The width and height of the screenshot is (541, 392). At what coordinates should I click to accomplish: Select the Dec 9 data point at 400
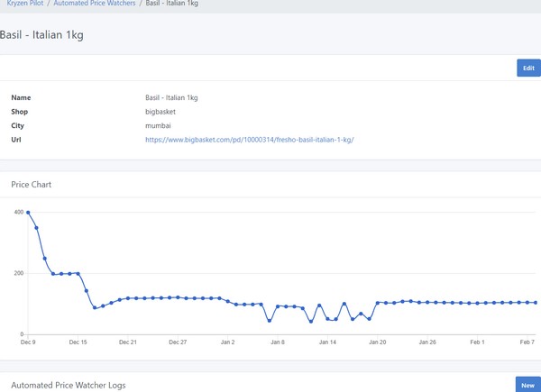tap(28, 213)
